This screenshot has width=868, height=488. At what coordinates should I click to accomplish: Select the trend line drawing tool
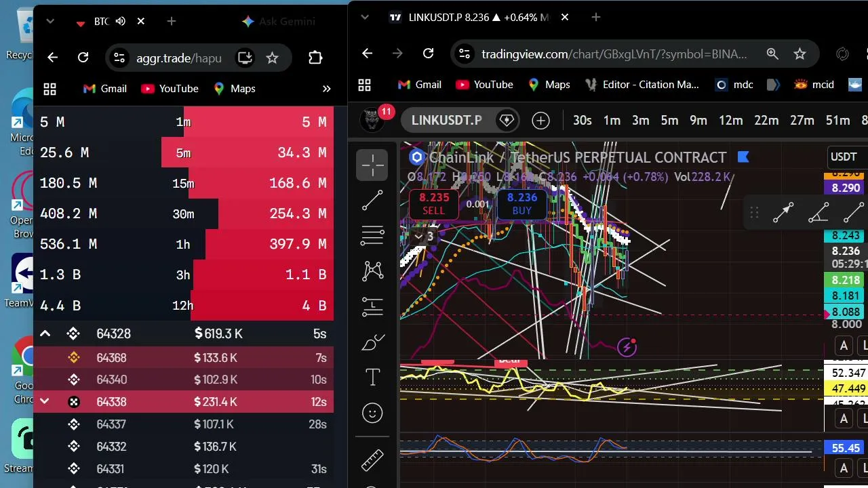click(x=372, y=201)
